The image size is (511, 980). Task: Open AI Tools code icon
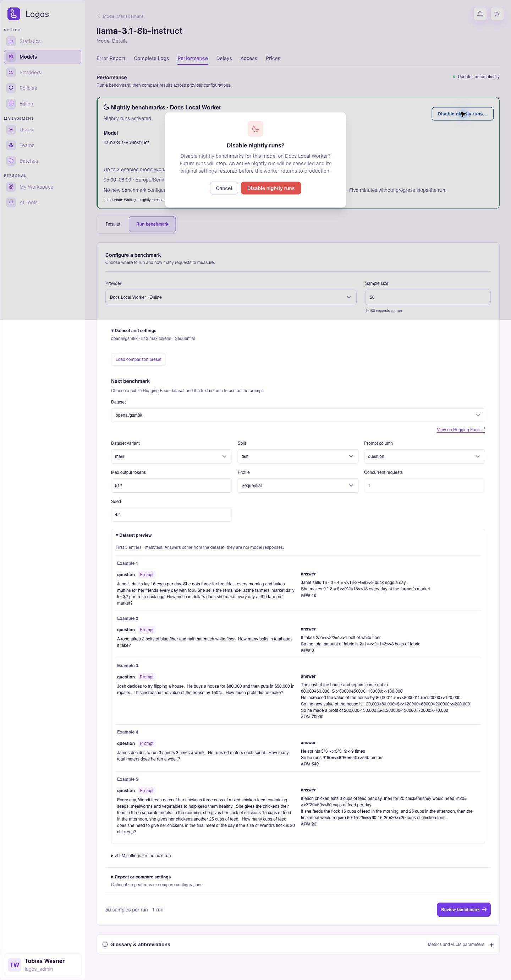click(x=11, y=202)
